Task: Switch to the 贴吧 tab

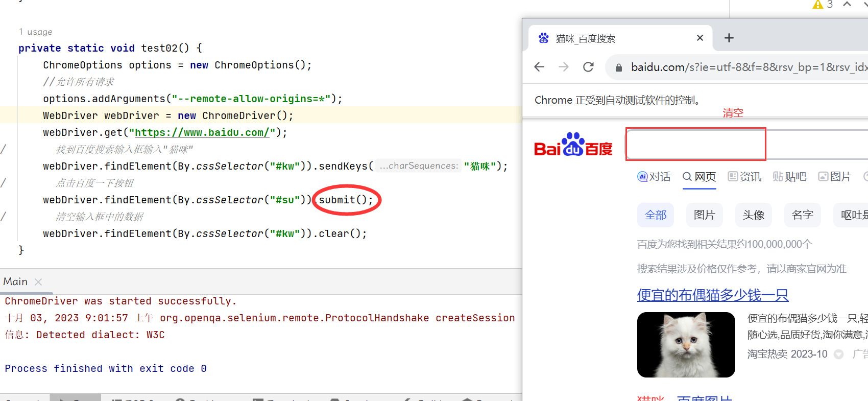Action: click(x=789, y=177)
